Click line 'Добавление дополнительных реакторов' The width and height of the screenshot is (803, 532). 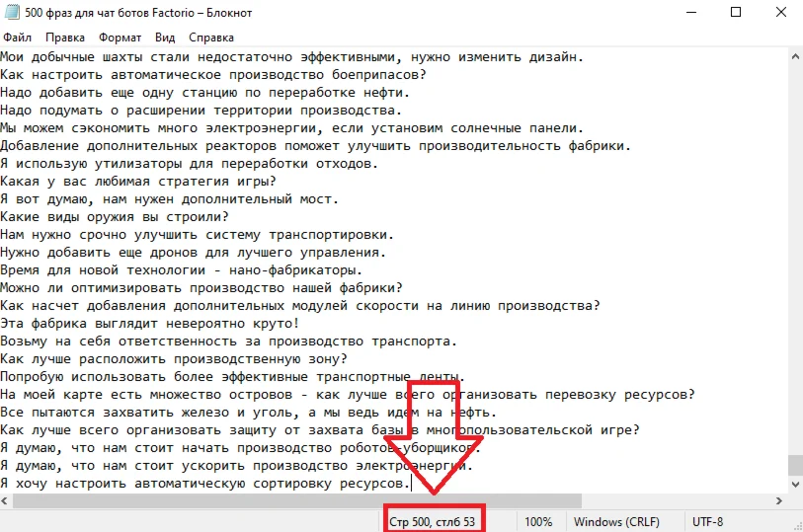pos(315,146)
